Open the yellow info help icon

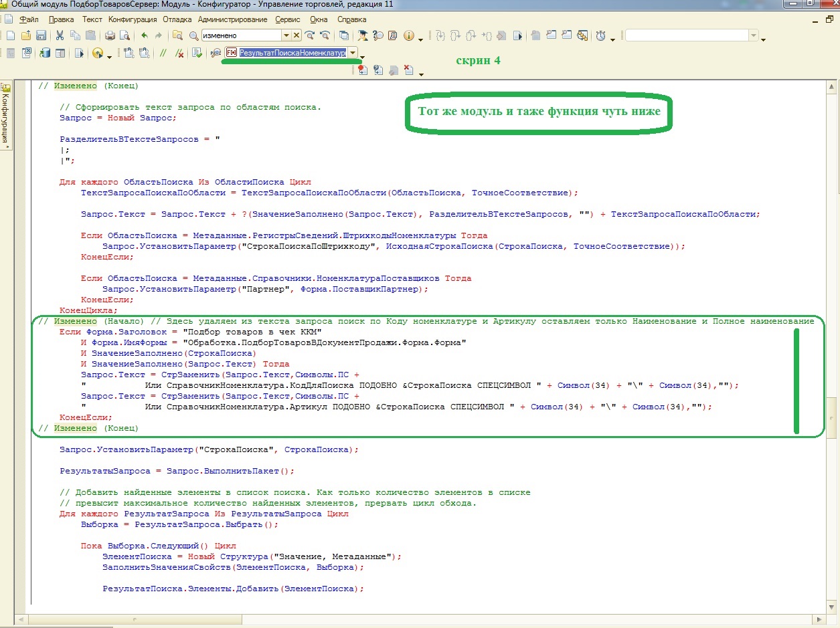pyautogui.click(x=408, y=35)
